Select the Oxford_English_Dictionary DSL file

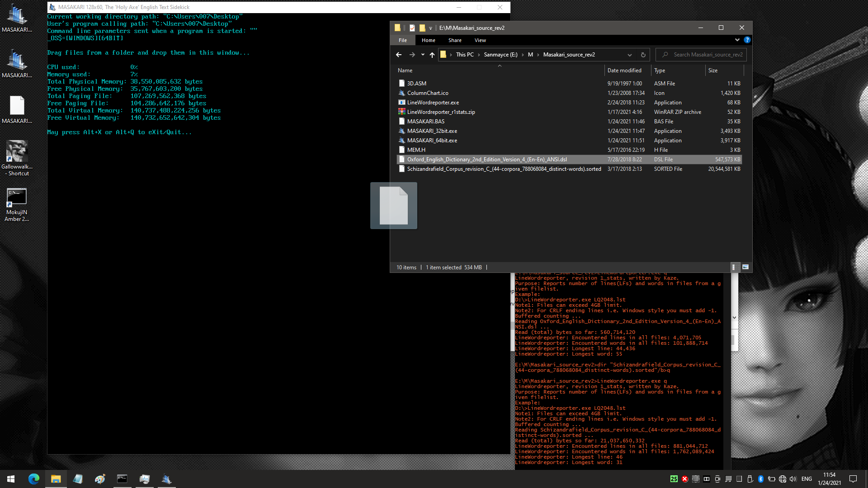pyautogui.click(x=569, y=160)
